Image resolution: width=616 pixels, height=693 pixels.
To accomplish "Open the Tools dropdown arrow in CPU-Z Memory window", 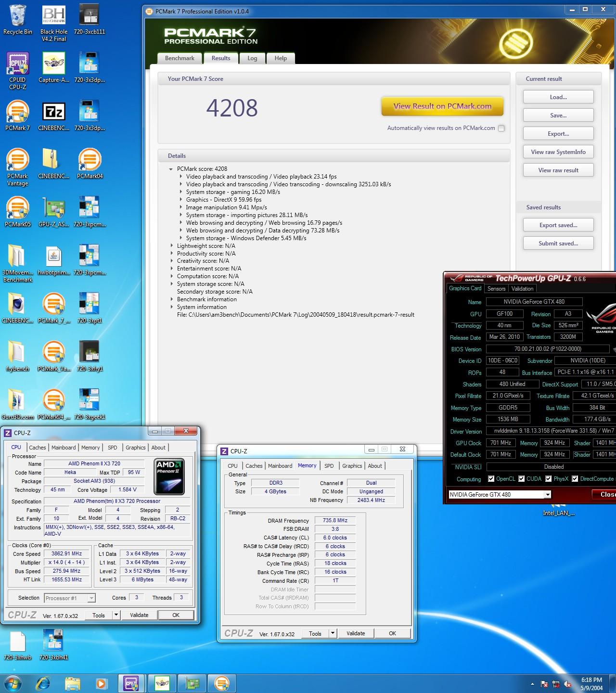I will point(333,633).
